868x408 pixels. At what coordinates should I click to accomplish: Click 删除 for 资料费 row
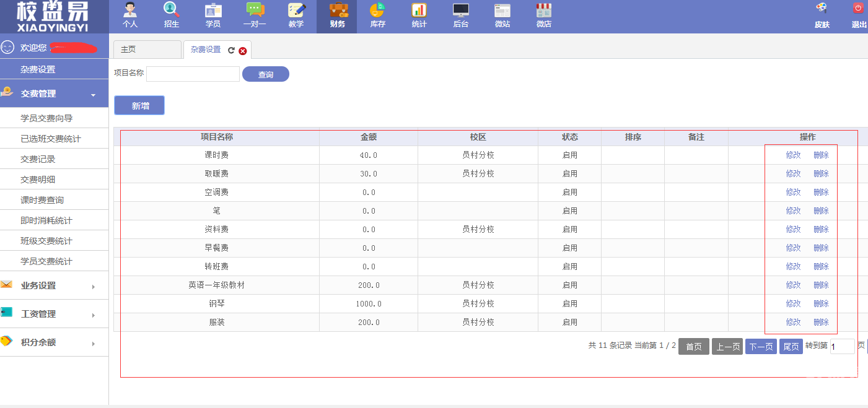[x=821, y=229]
